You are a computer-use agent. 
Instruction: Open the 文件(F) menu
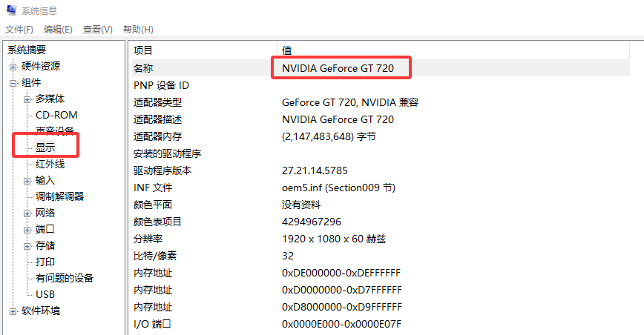click(19, 30)
